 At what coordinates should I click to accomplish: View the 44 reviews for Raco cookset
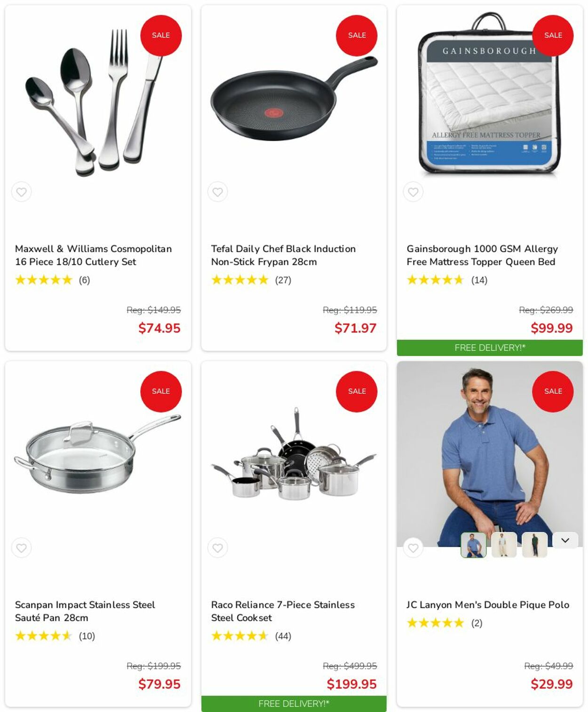point(283,636)
